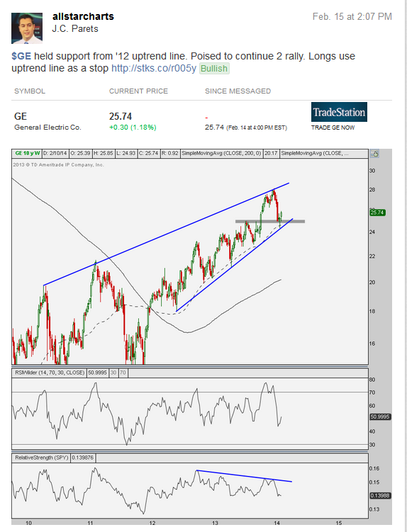Click the Feb. 15 at 2:07 PM timestamp
This screenshot has width=407, height=532.
point(352,16)
